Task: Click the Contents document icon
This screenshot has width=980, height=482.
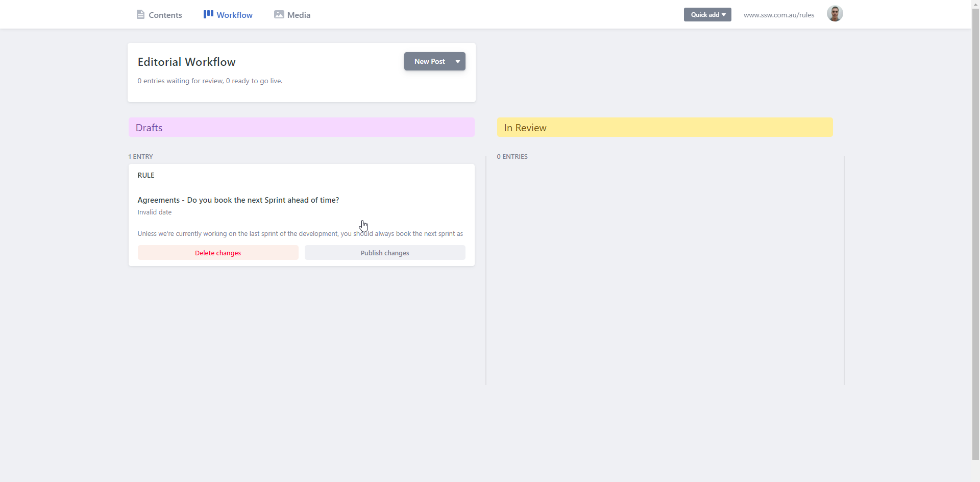Action: pos(140,14)
